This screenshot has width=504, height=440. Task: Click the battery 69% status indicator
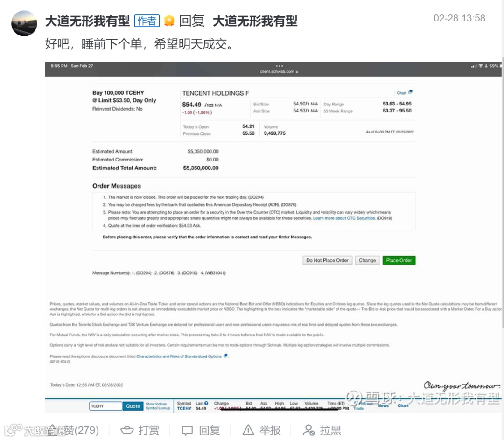(x=495, y=66)
